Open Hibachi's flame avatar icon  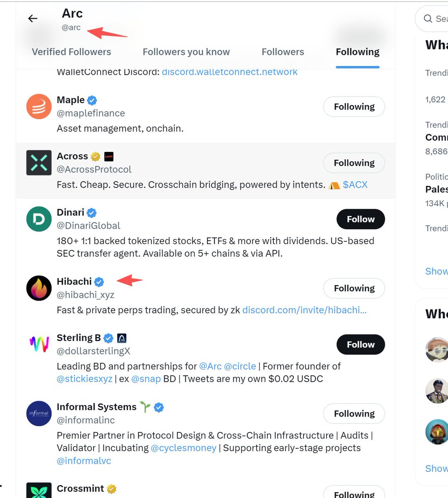click(39, 288)
